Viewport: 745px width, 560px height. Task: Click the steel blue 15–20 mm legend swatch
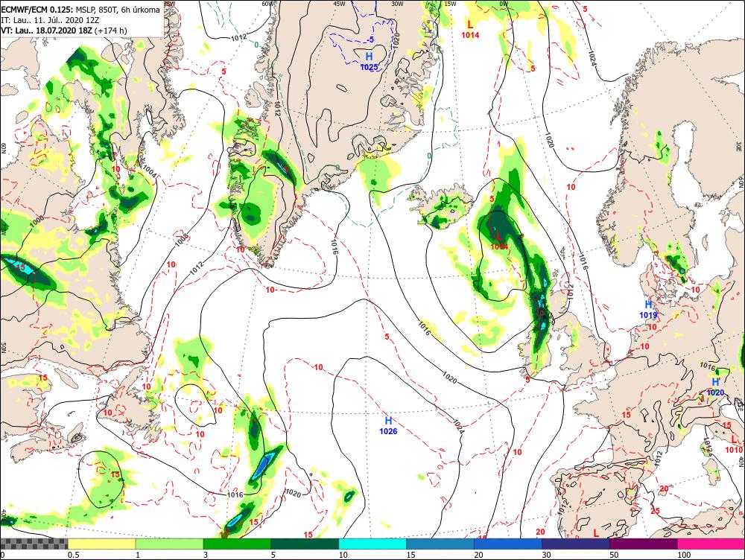(x=440, y=544)
